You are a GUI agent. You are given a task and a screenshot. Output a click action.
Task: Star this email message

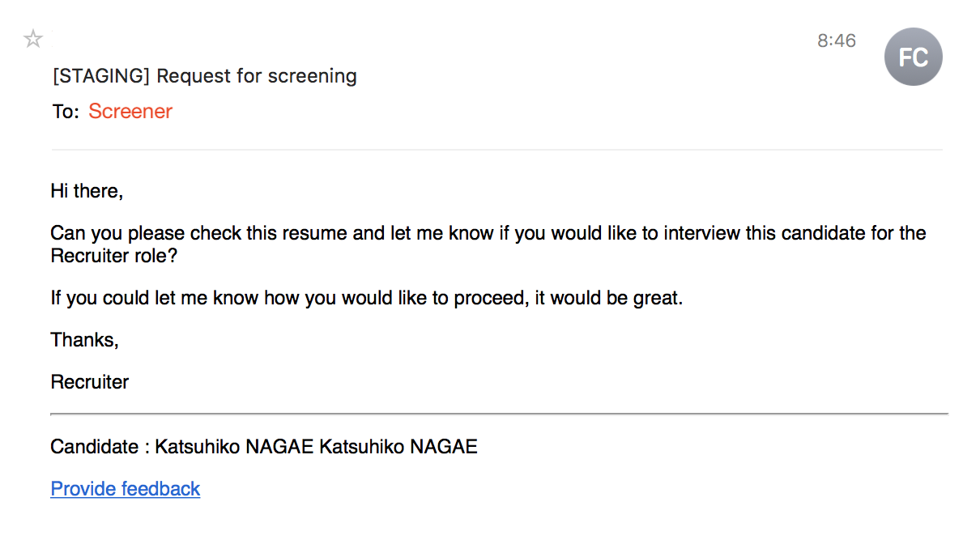tap(33, 38)
